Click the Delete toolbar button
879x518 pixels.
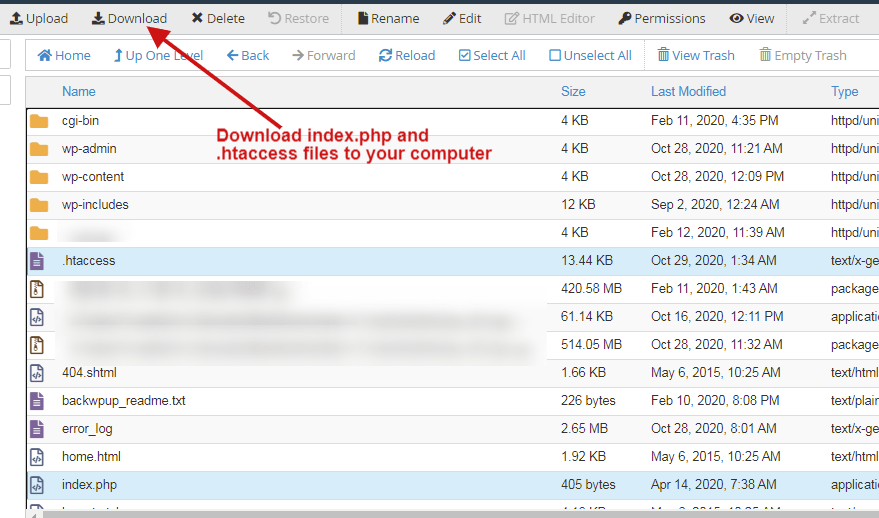click(x=218, y=18)
